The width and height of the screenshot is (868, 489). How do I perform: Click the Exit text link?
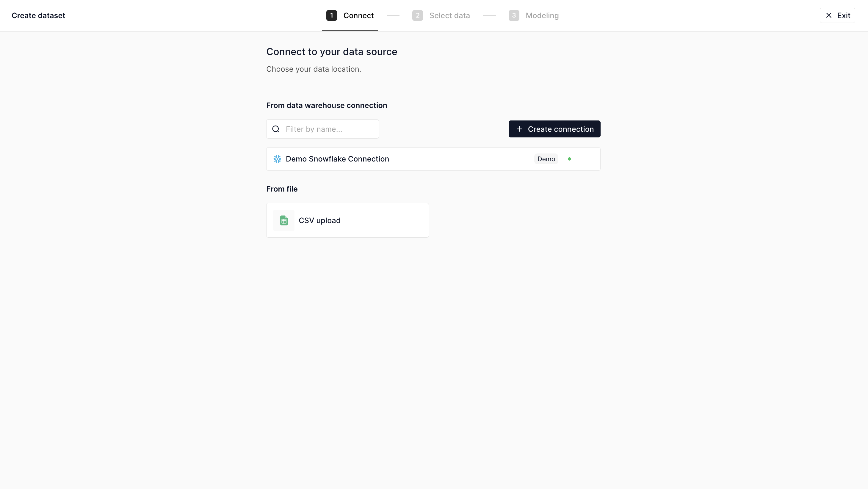pos(844,15)
